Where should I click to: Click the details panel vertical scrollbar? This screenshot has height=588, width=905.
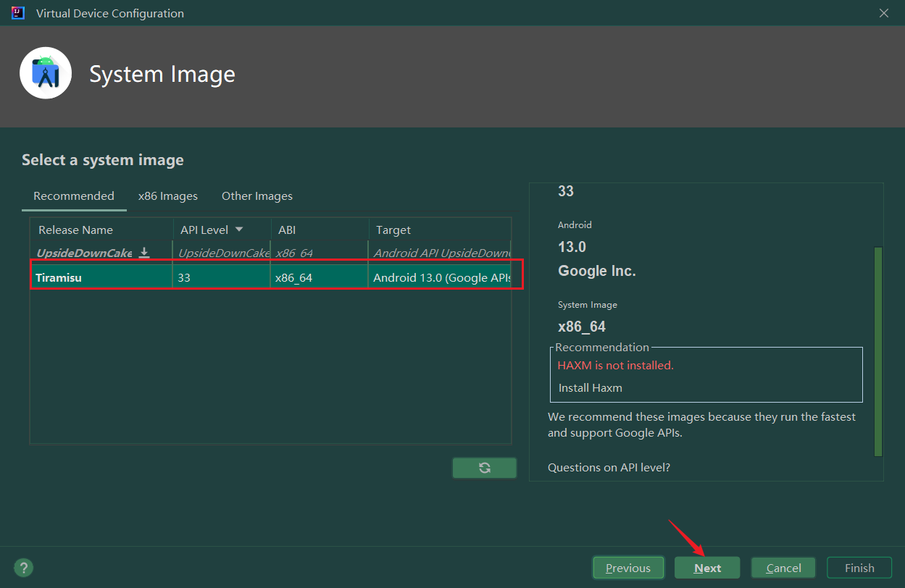[878, 351]
